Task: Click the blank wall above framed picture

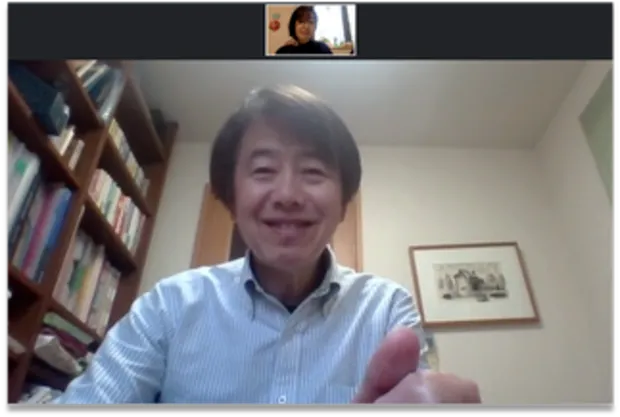Action: [470, 190]
